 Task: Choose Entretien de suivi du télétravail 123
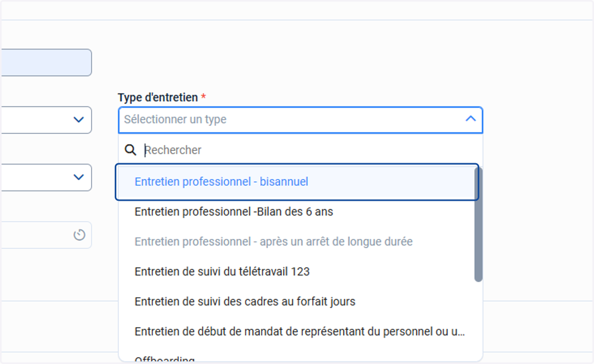[x=296, y=272]
